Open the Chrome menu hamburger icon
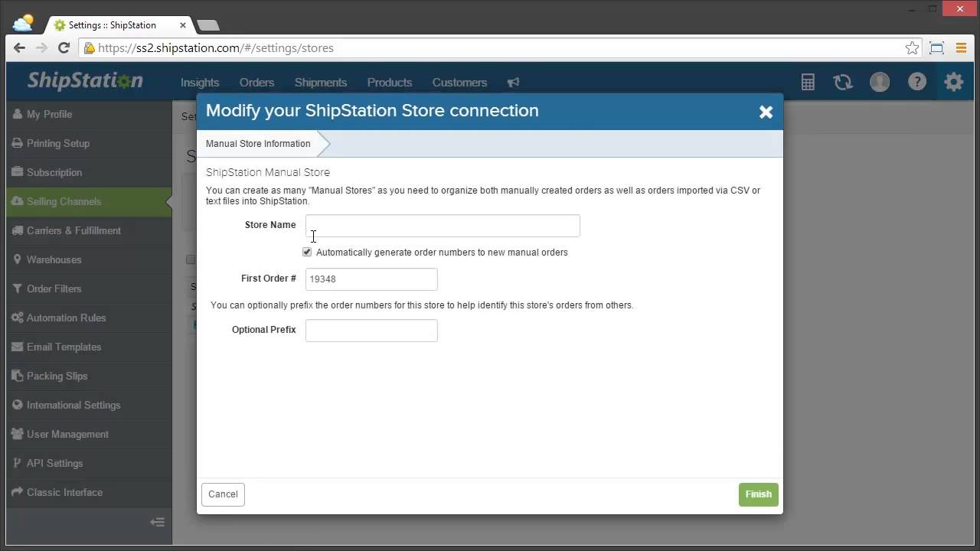Viewport: 980px width, 551px height. [x=961, y=47]
